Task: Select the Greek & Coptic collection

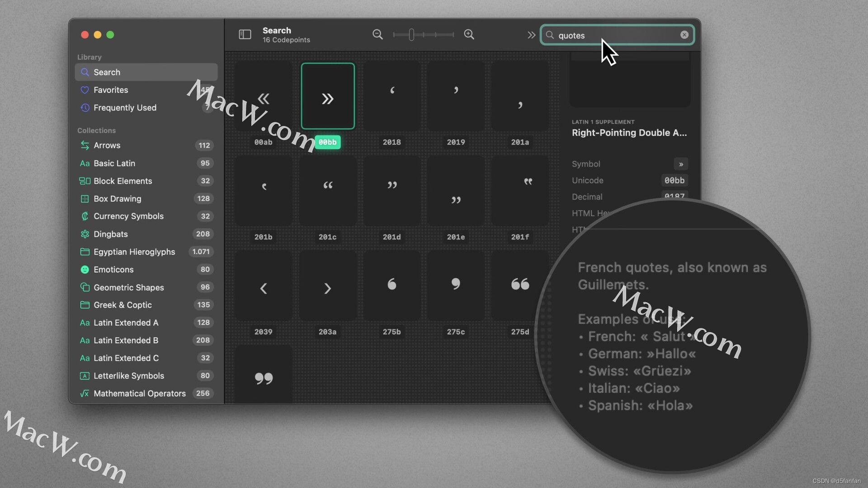Action: (x=123, y=305)
